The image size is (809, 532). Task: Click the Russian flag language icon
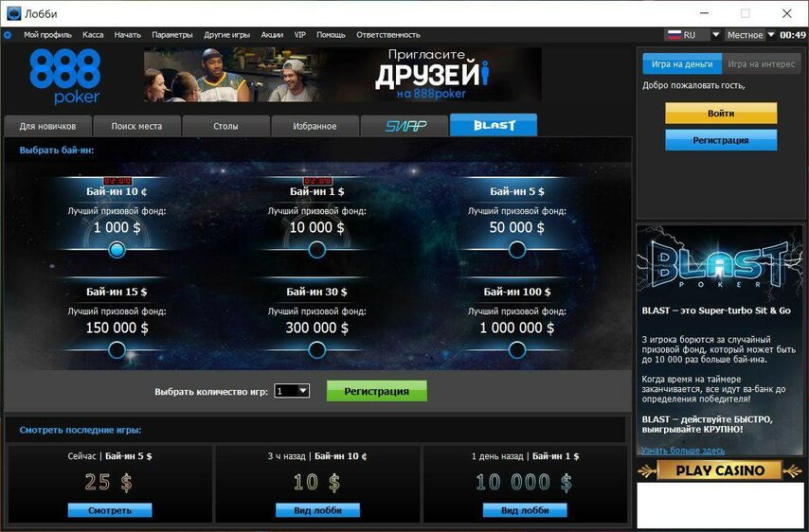pos(674,34)
